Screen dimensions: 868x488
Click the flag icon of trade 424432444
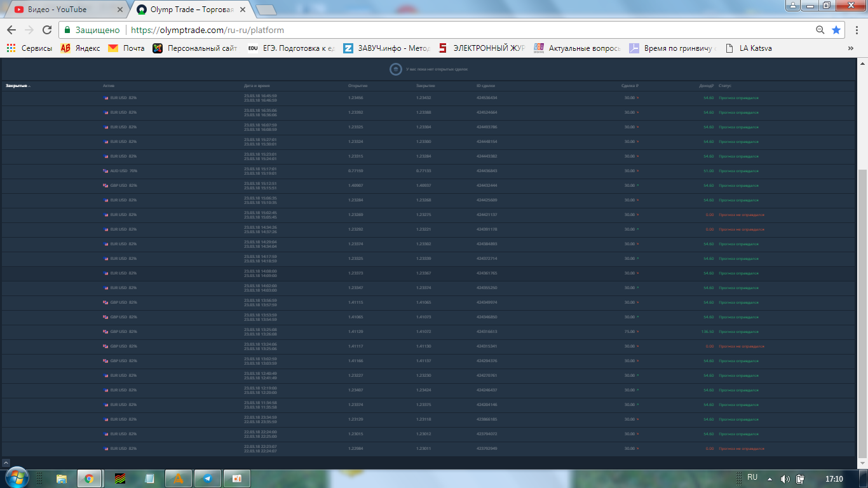point(106,186)
